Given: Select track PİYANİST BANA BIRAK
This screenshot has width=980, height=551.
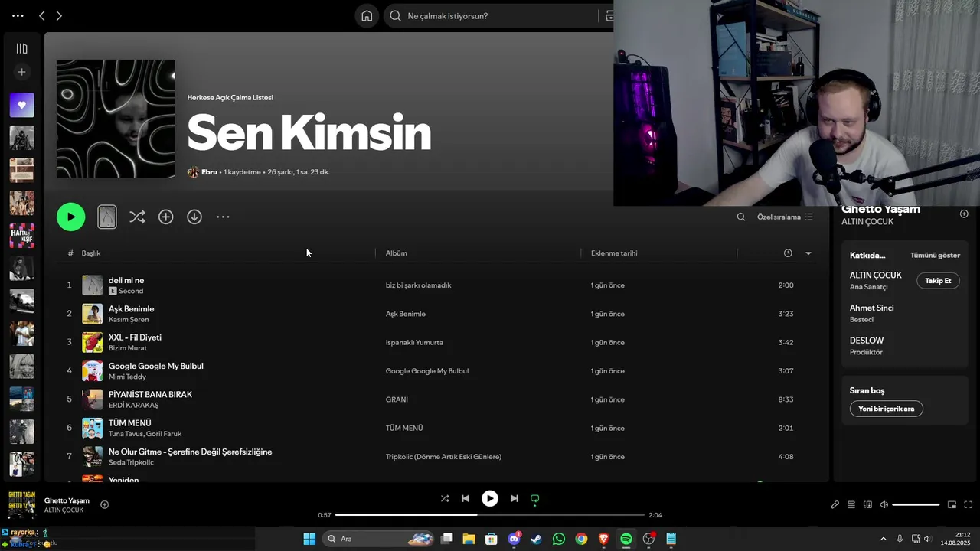Looking at the screenshot, I should pos(150,395).
